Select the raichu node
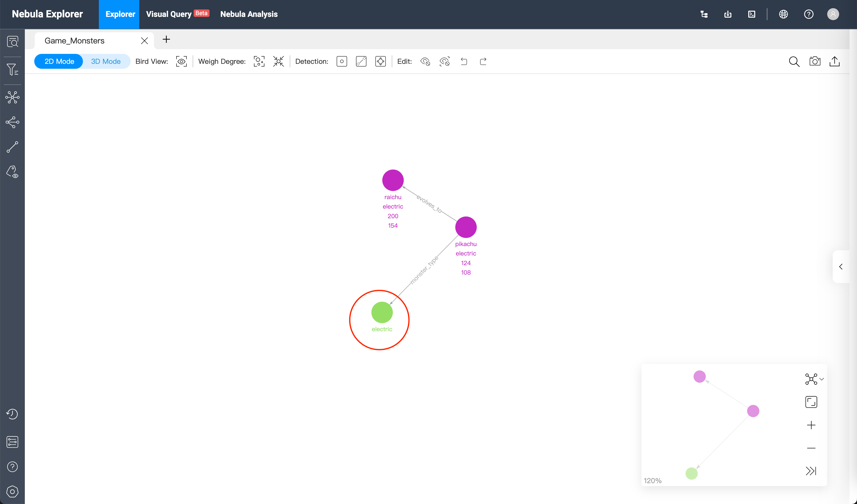The height and width of the screenshot is (504, 857). click(393, 180)
